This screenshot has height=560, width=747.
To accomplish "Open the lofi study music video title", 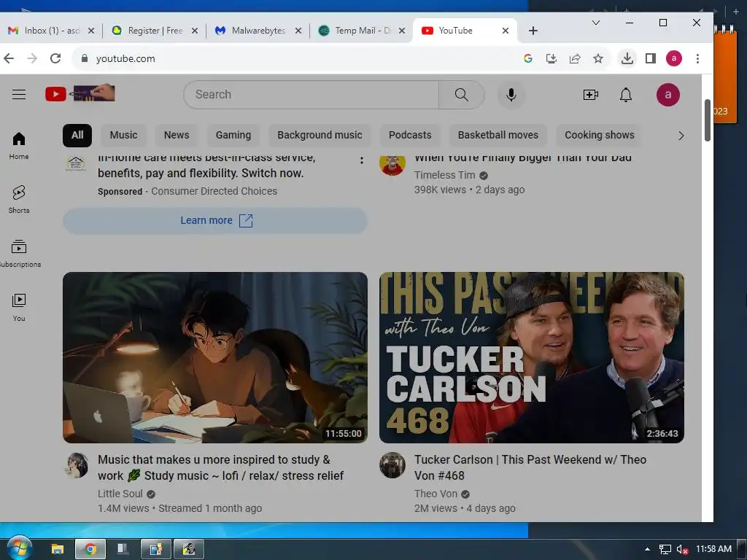I will pyautogui.click(x=220, y=467).
